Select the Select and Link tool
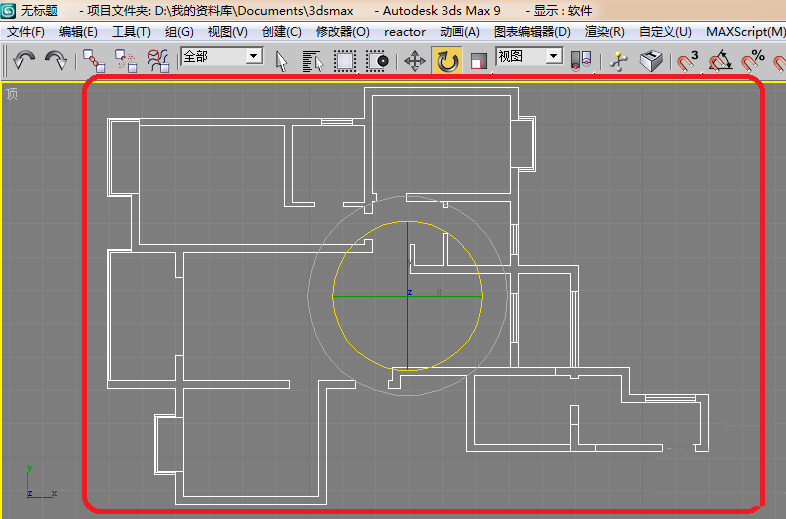This screenshot has height=519, width=786. (x=93, y=60)
